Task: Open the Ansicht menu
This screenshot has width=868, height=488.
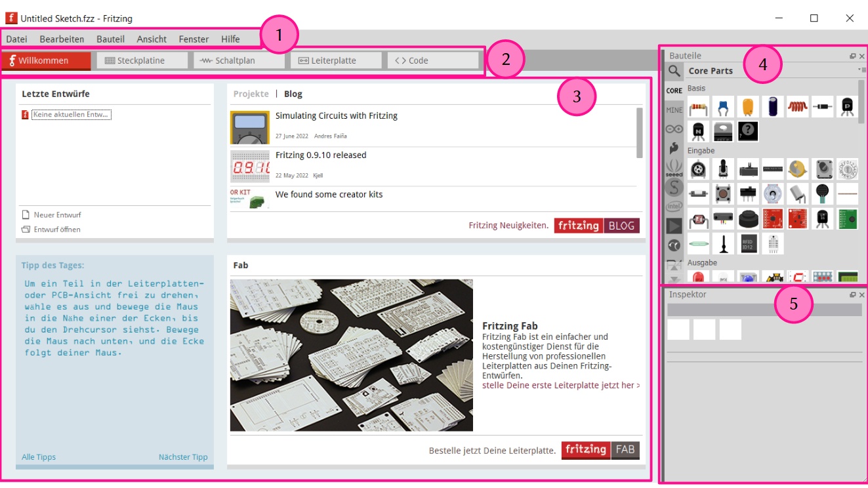Action: tap(152, 39)
